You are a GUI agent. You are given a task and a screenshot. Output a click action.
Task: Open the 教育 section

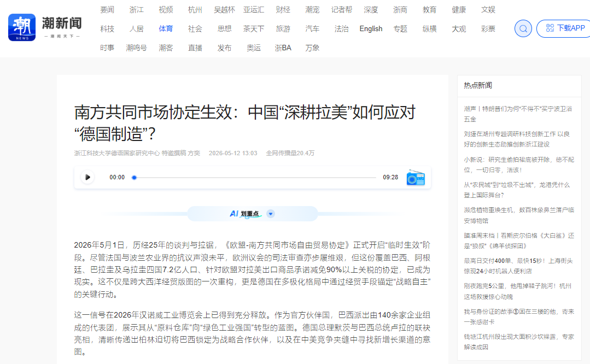tap(429, 10)
